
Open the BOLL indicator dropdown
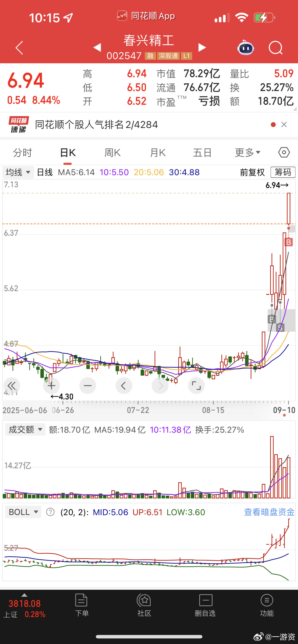23,512
